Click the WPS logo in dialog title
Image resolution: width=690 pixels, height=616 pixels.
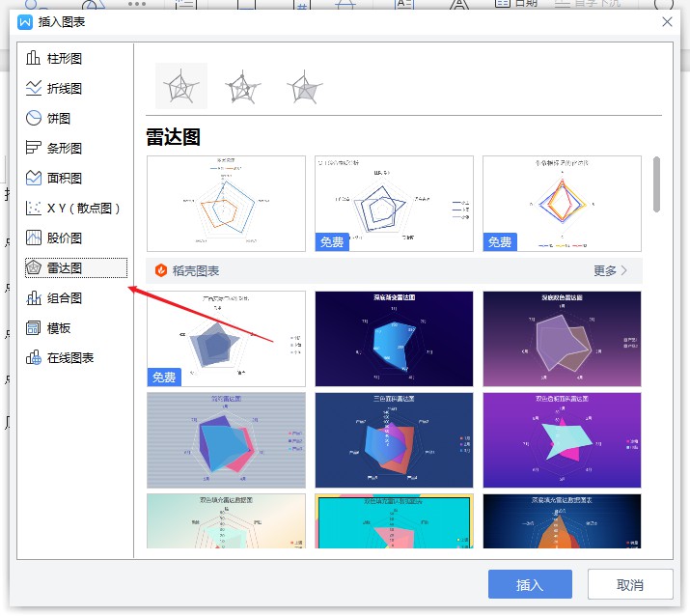point(25,21)
